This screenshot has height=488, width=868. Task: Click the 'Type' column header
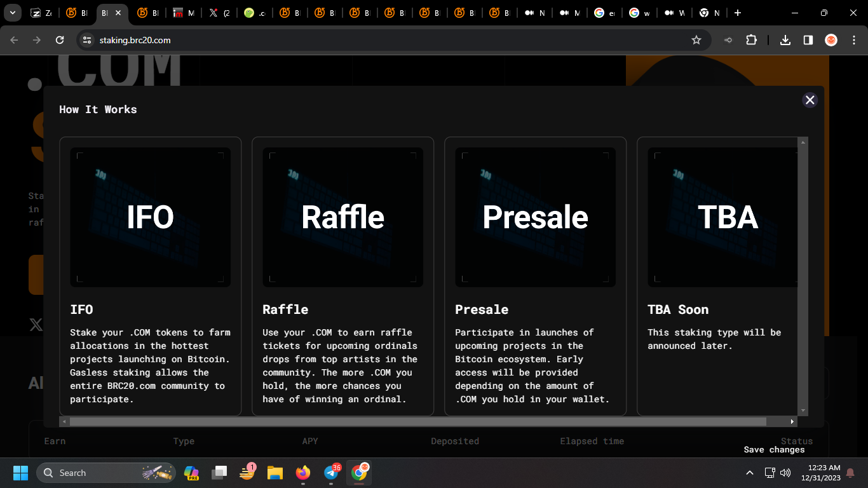[x=184, y=441]
